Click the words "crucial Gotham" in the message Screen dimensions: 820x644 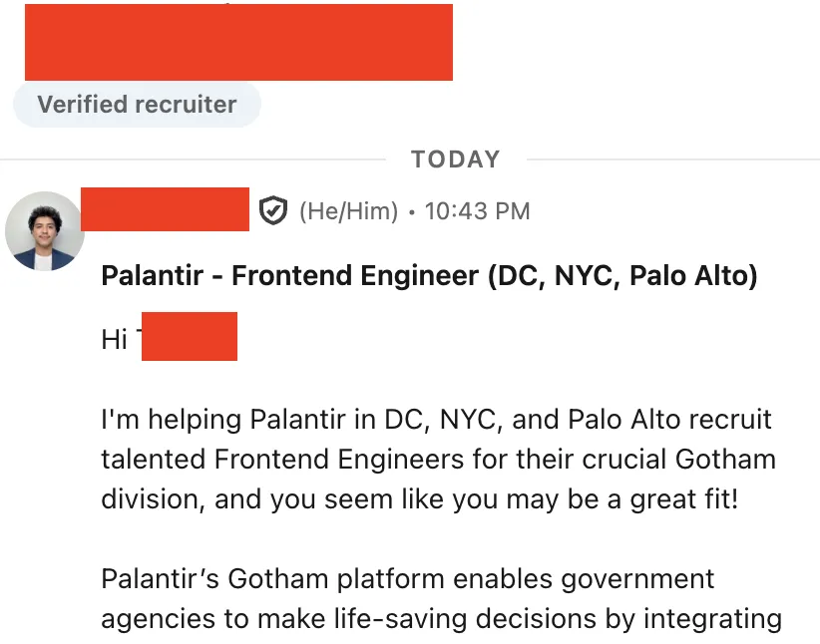coord(678,460)
